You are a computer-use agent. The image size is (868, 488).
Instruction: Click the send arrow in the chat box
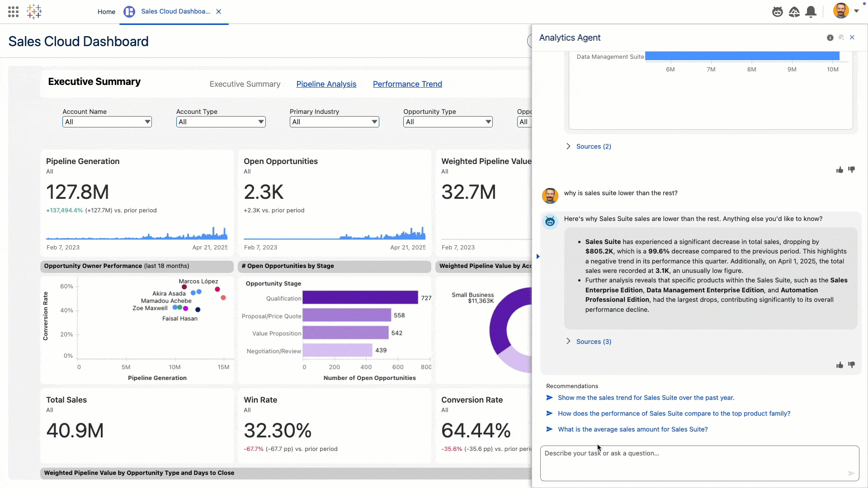pyautogui.click(x=851, y=473)
